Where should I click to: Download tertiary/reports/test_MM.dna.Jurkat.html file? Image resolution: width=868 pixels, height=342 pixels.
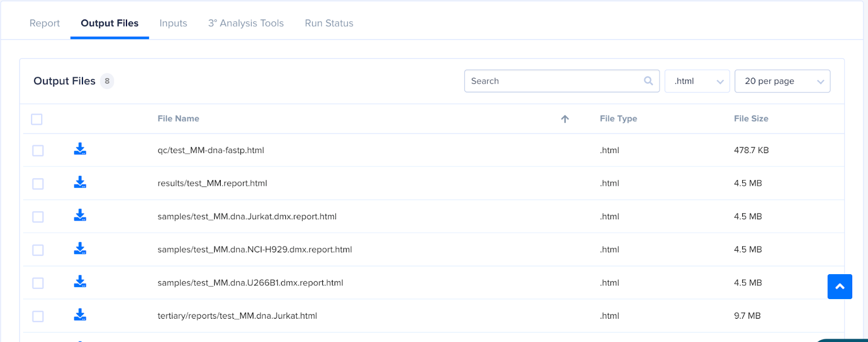[80, 315]
